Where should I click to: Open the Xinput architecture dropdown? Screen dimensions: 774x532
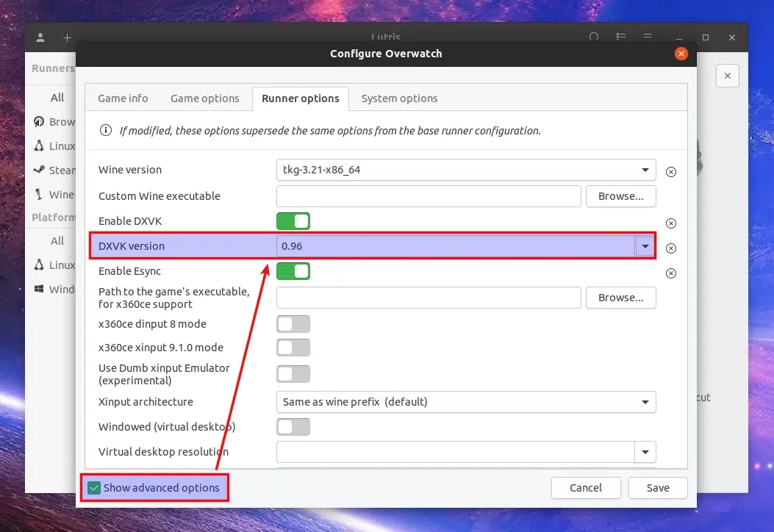[466, 402]
